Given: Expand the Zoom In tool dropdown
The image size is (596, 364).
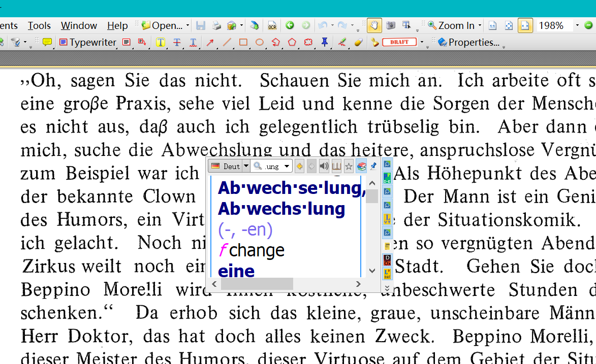Looking at the screenshot, I should [480, 25].
